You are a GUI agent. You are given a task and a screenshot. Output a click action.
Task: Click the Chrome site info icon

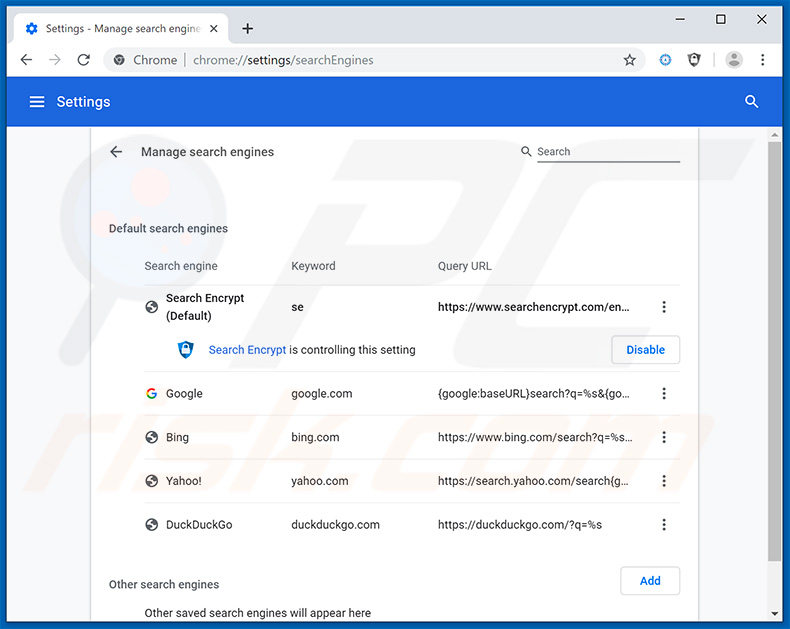[x=119, y=60]
